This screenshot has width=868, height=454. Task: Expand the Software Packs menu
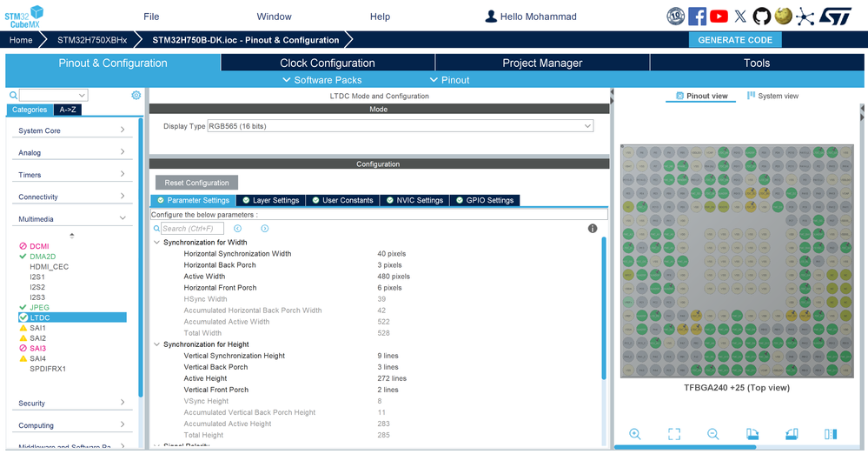[x=321, y=80]
